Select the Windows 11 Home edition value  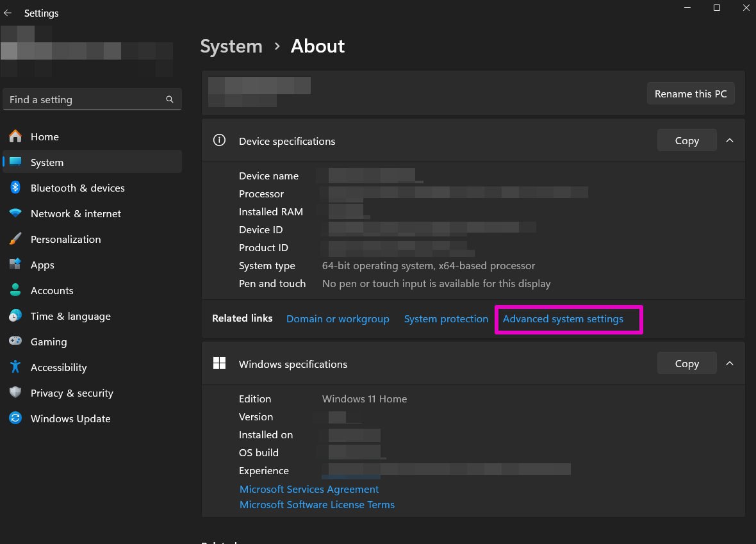point(365,399)
